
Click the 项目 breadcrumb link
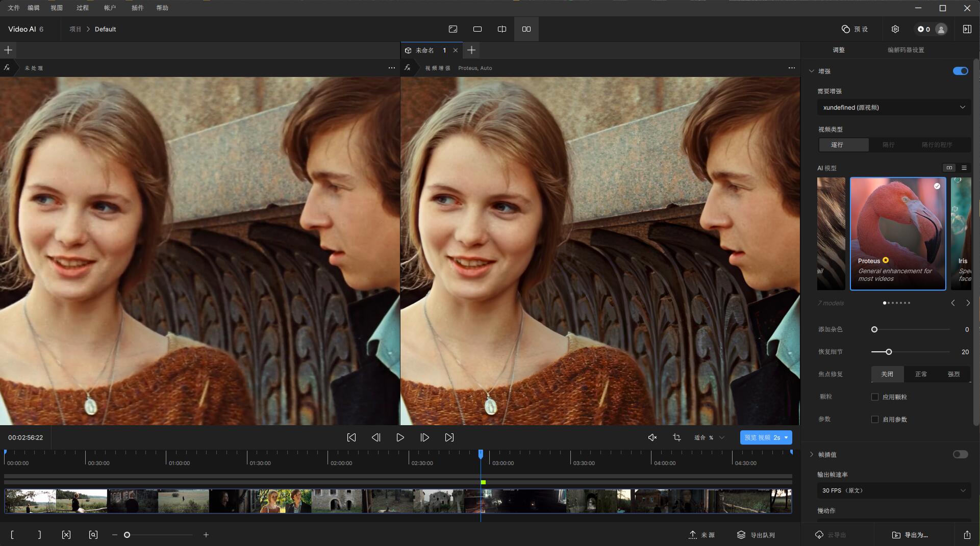(76, 29)
